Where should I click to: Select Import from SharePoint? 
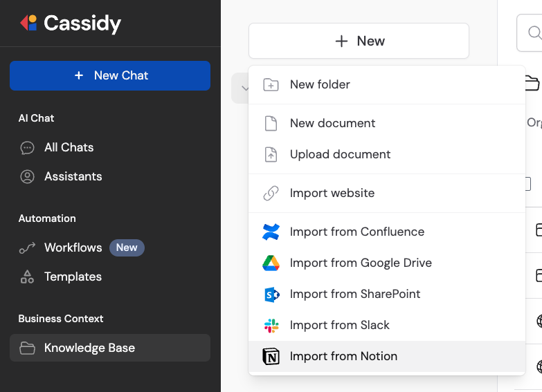point(387,294)
